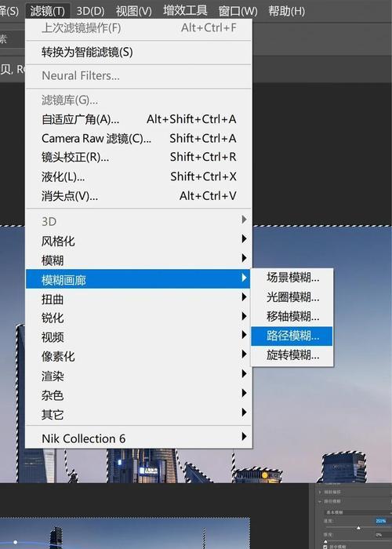Open the 消失点(V)... filter
Viewport: 392px width, 549px height.
(x=139, y=196)
